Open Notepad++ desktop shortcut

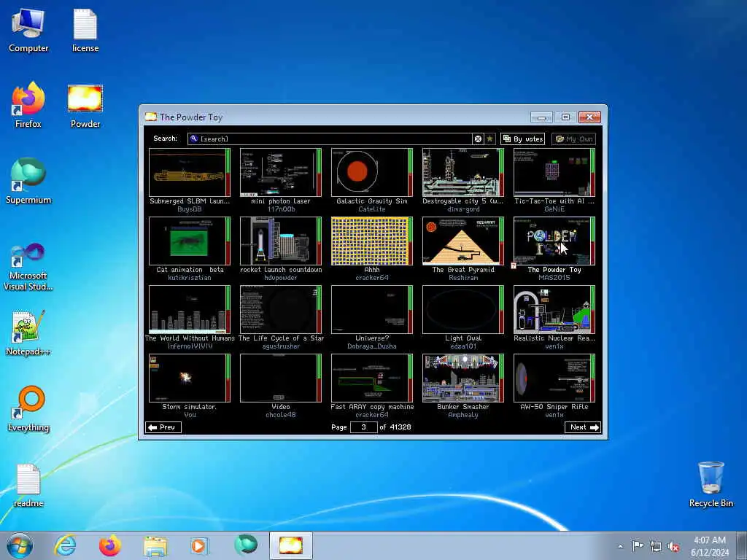28,333
